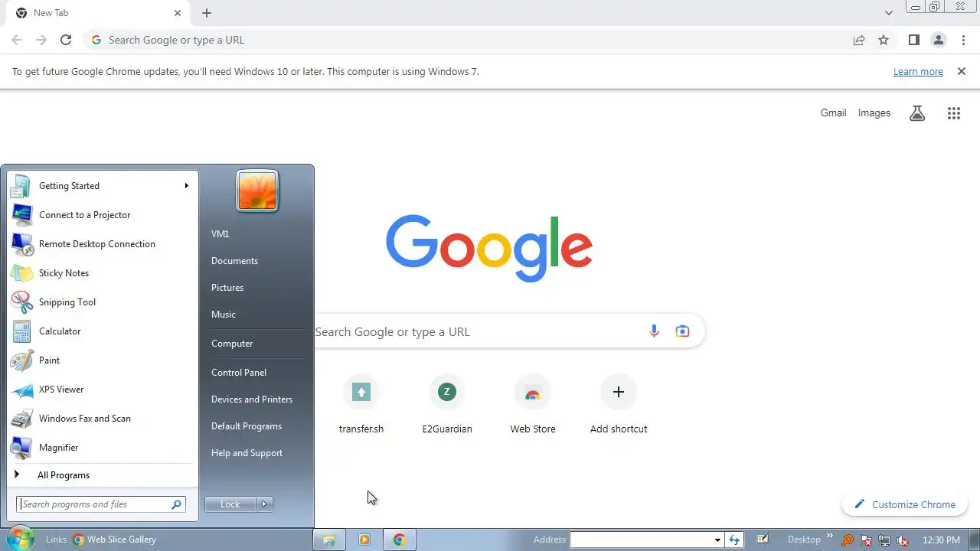
Task: Launch XPS Viewer
Action: click(x=101, y=390)
